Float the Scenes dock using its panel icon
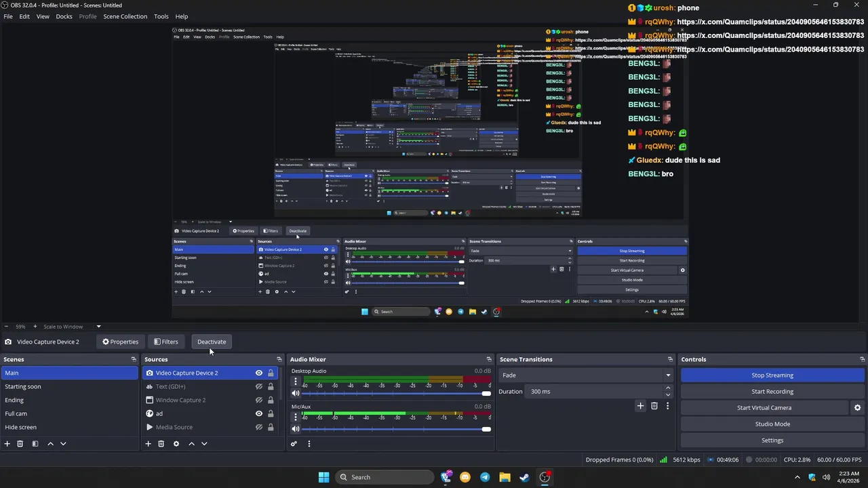 click(134, 359)
